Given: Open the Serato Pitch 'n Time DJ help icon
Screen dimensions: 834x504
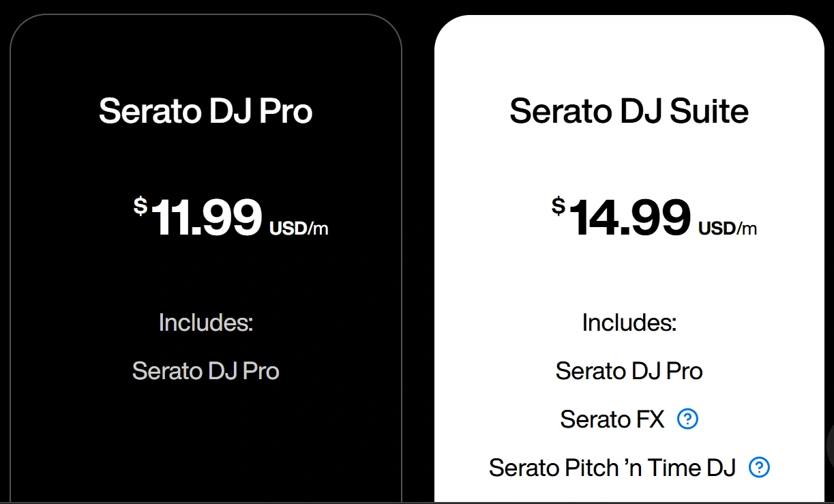Looking at the screenshot, I should point(759,467).
